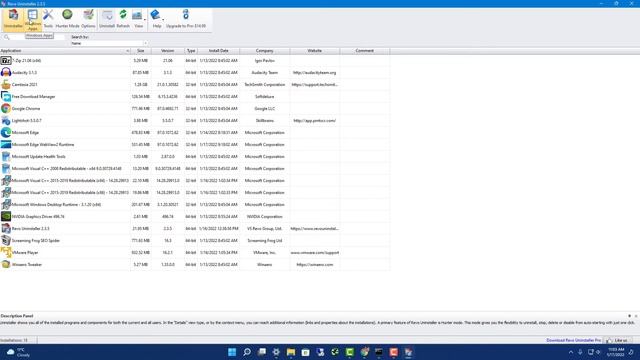Refresh the installed programs list
The image size is (640, 360).
tap(123, 19)
